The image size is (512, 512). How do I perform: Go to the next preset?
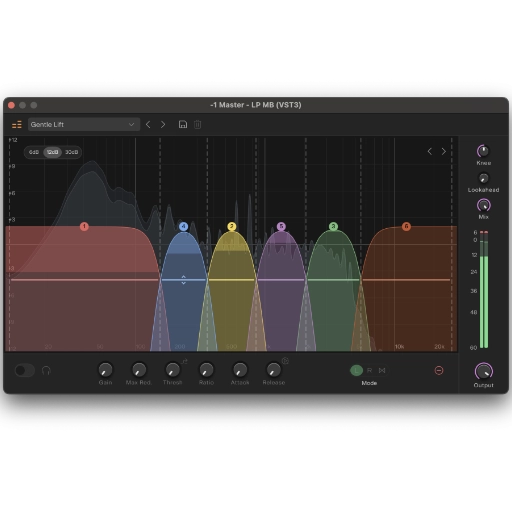tap(163, 125)
